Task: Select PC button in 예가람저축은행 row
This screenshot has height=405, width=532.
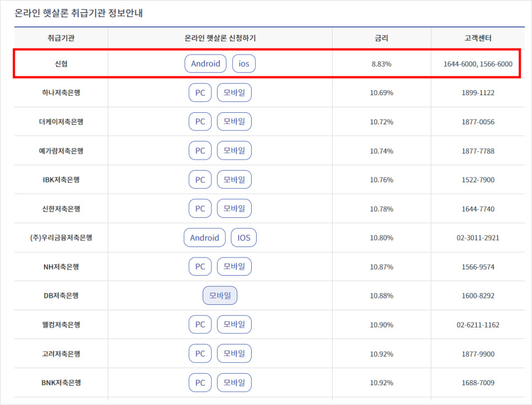Action: pyautogui.click(x=200, y=150)
